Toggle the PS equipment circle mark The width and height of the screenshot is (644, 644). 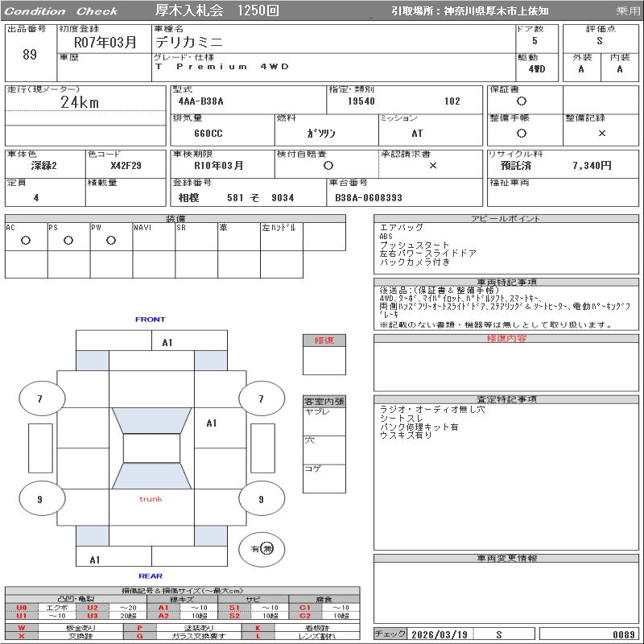pyautogui.click(x=68, y=240)
